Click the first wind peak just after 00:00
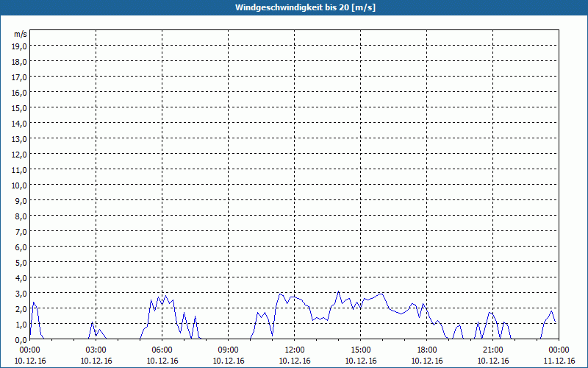Viewport: 588px width, 368px height. (x=33, y=302)
